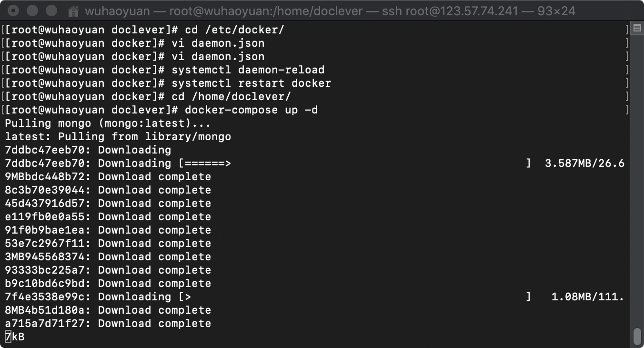Zoom the terminal window to full size
This screenshot has width=644, height=348.
(x=50, y=10)
